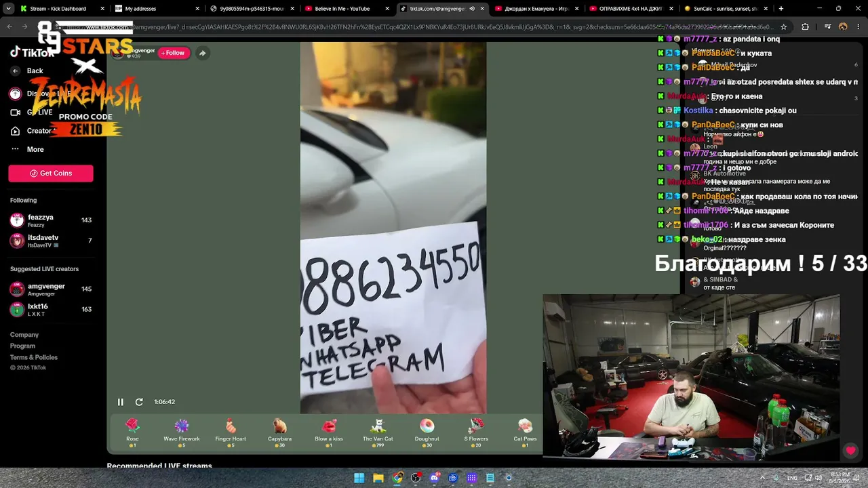Viewport: 868px width, 488px height.
Task: Send a Rose gift
Action: pyautogui.click(x=132, y=432)
